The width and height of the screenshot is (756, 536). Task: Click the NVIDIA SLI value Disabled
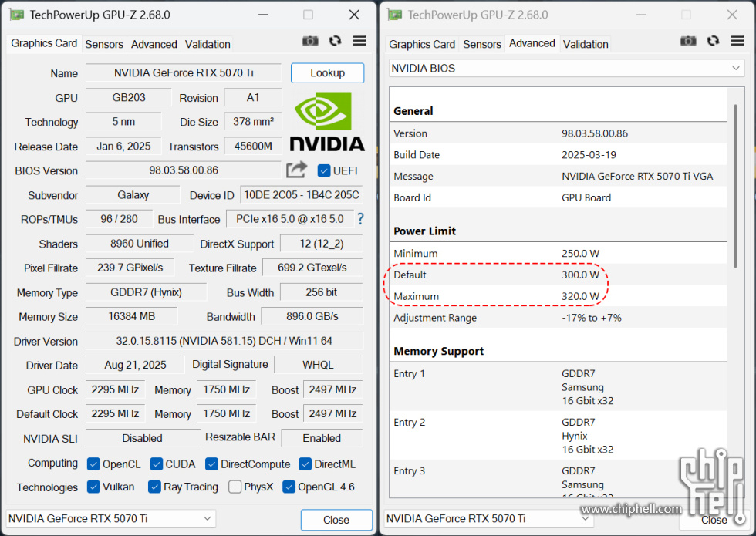point(142,438)
